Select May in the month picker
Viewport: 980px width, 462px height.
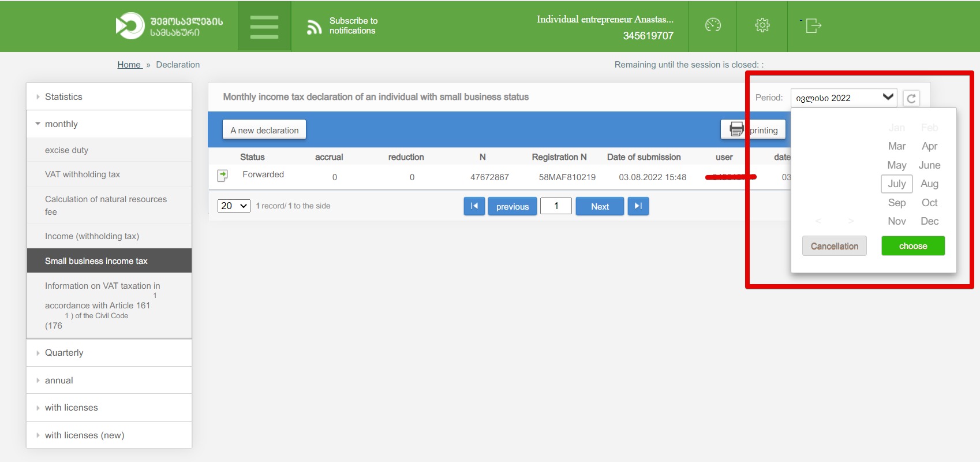(x=897, y=165)
